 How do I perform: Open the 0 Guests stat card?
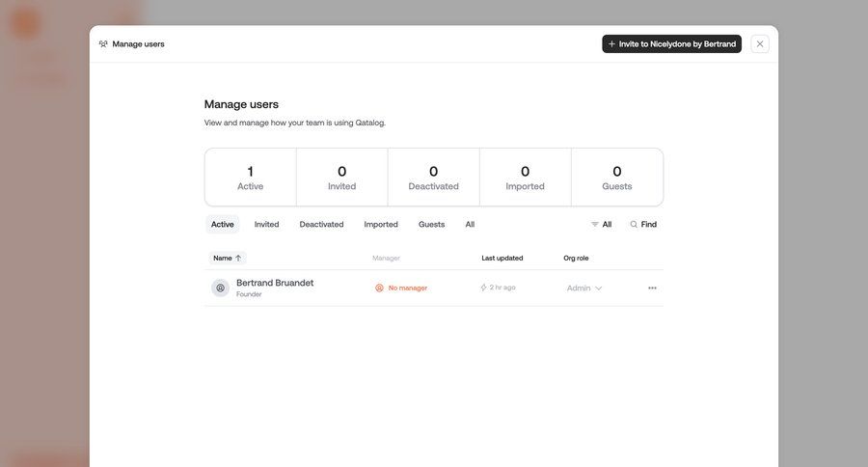click(x=617, y=178)
